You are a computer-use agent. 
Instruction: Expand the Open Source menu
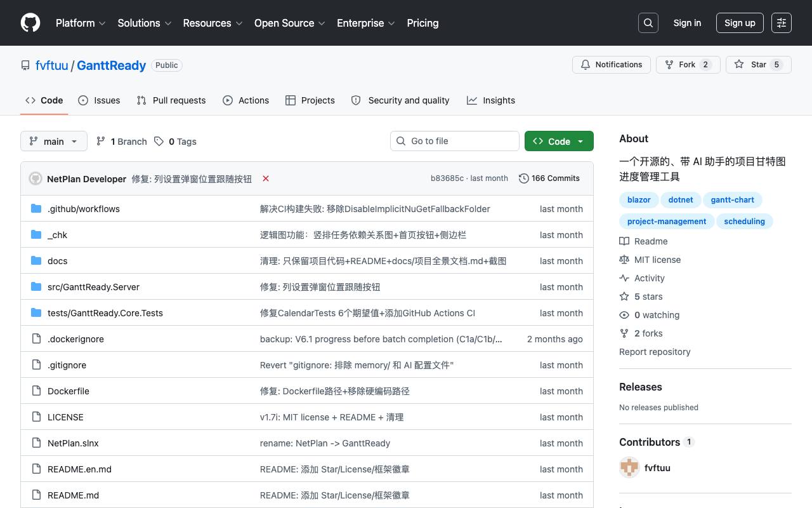[x=289, y=23]
